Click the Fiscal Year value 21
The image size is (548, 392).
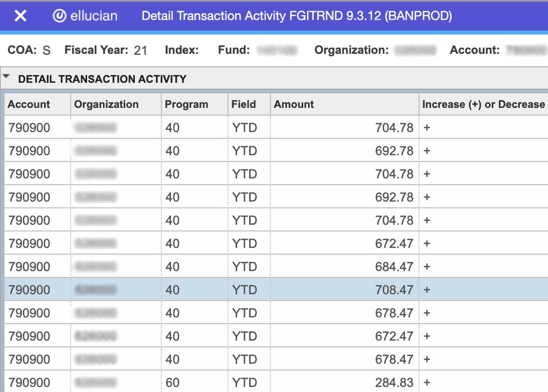[140, 49]
